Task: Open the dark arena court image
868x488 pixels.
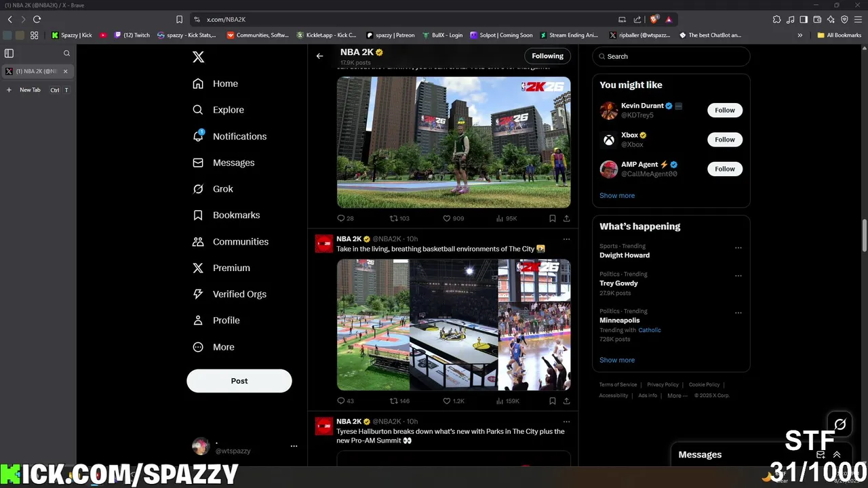Action: pyautogui.click(x=454, y=325)
